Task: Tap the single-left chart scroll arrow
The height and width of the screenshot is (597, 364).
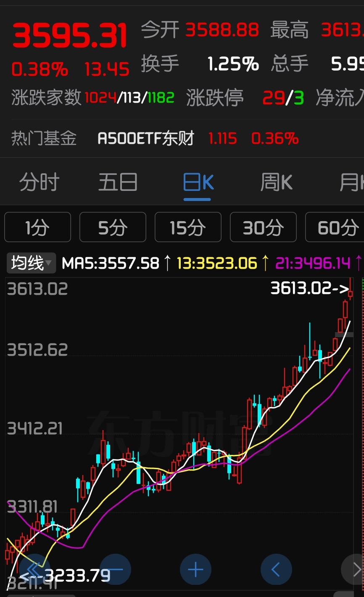Action: [276, 570]
